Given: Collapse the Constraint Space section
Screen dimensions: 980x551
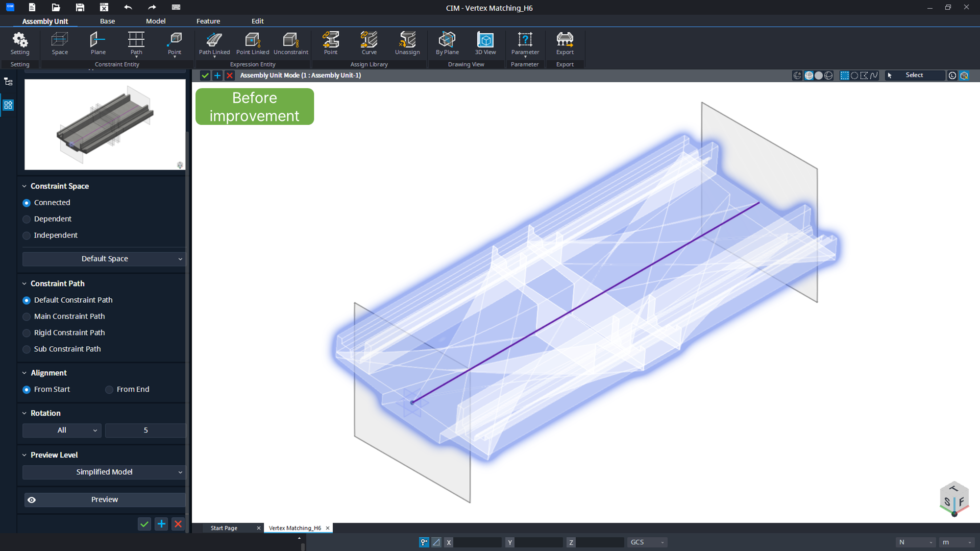Looking at the screenshot, I should click(24, 186).
